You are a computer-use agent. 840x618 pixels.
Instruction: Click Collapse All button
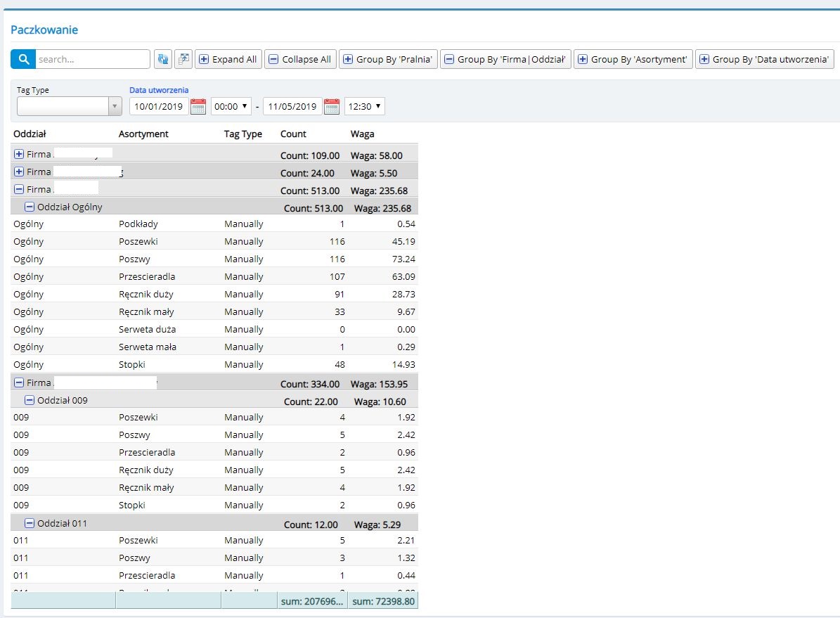301,59
